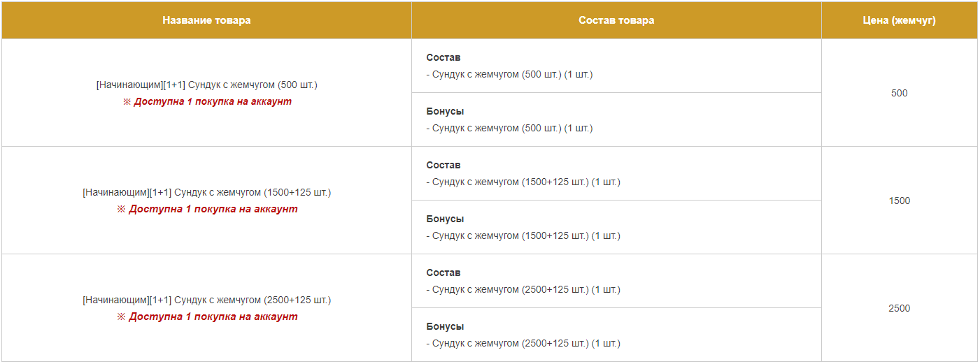Click the "Цена (жемчуг)" column header
Viewport: 980px width, 364px height.
(899, 20)
